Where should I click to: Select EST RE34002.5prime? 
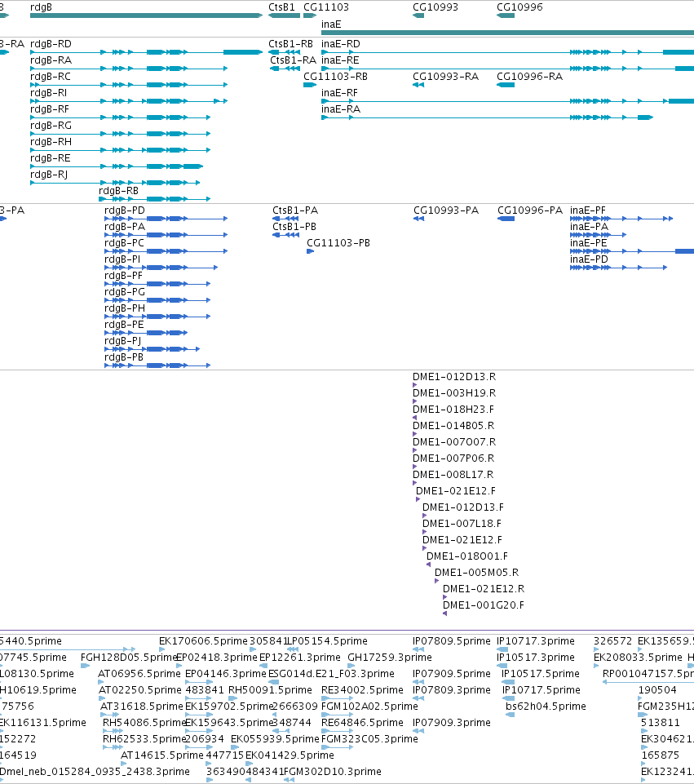362,690
